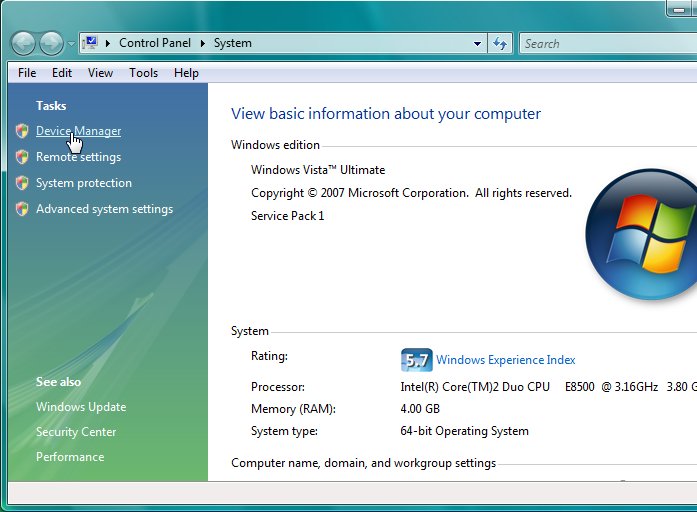Open the View menu

(x=100, y=72)
